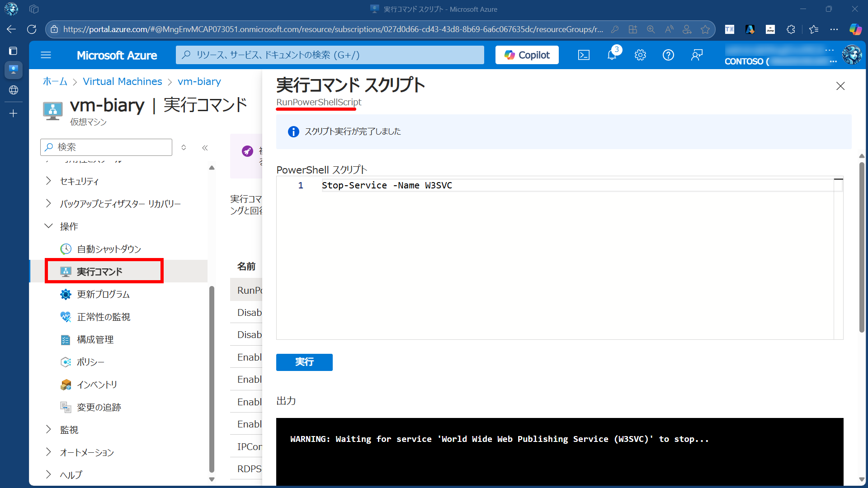Click the 自動シャットダウン clock icon
This screenshot has width=868, height=488.
coord(66,249)
